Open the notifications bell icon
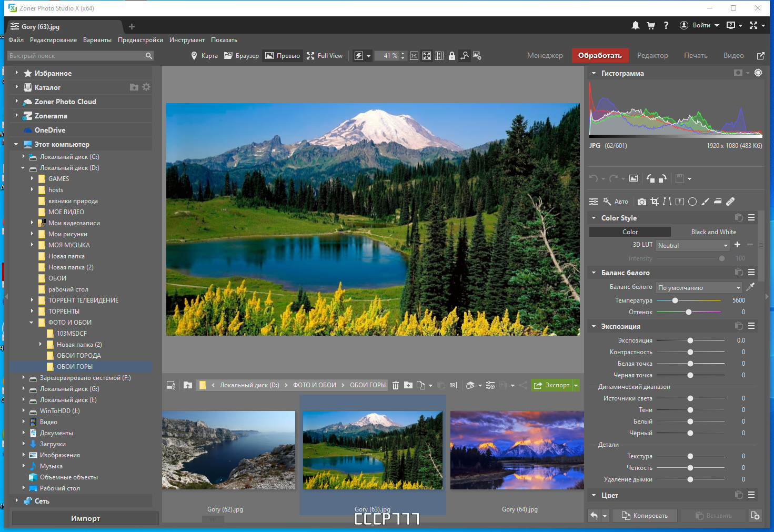 pos(636,25)
